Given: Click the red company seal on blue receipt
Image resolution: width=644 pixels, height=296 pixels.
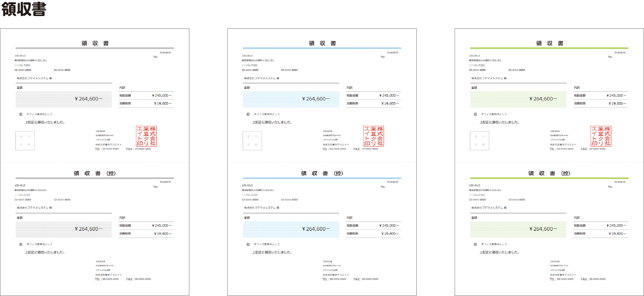Looking at the screenshot, I should click(x=373, y=136).
